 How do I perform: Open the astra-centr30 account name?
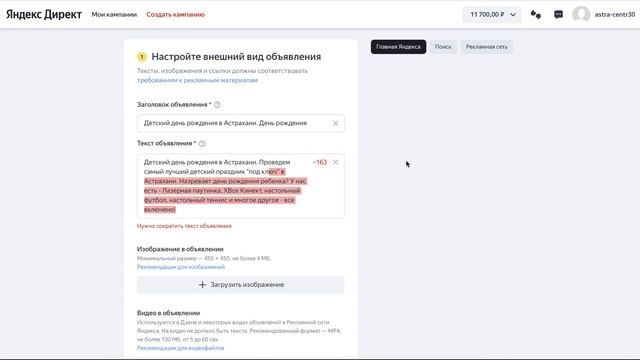(x=615, y=14)
